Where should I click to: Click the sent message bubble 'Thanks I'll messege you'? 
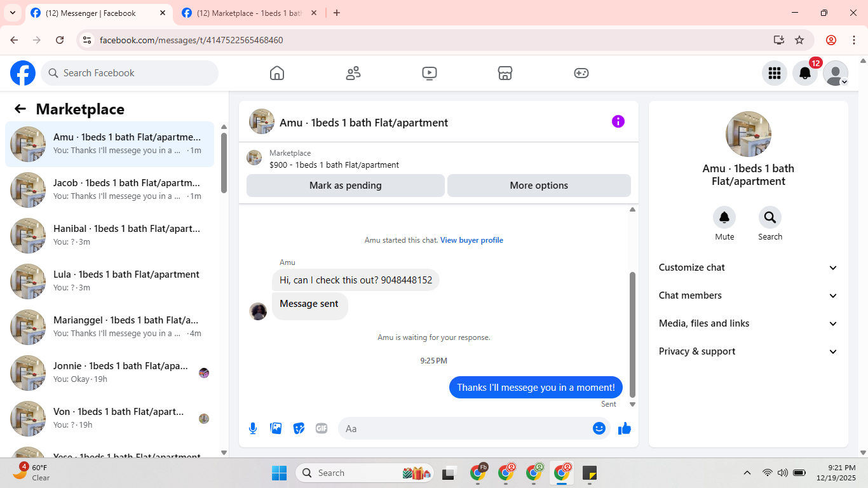click(536, 388)
